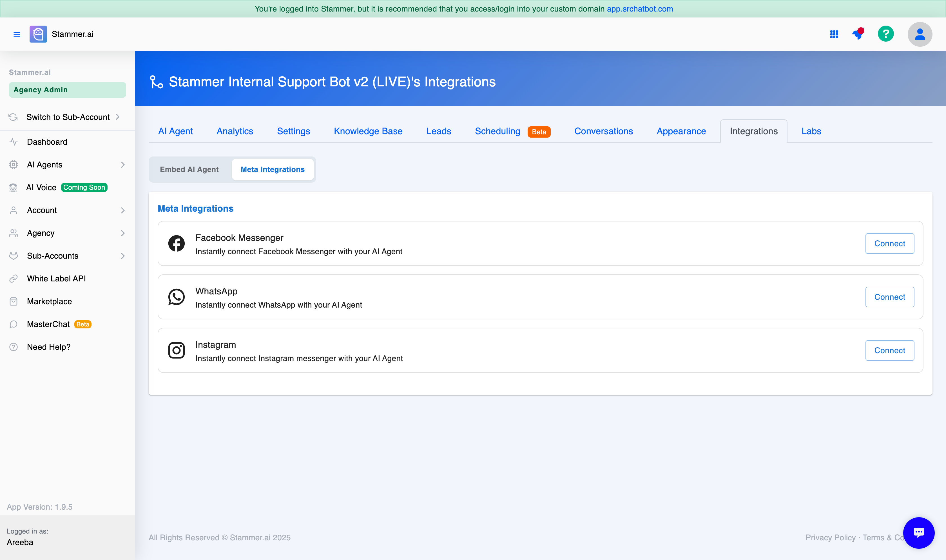Image resolution: width=946 pixels, height=560 pixels.
Task: Click the Stammer.ai name in the header
Action: [x=72, y=34]
